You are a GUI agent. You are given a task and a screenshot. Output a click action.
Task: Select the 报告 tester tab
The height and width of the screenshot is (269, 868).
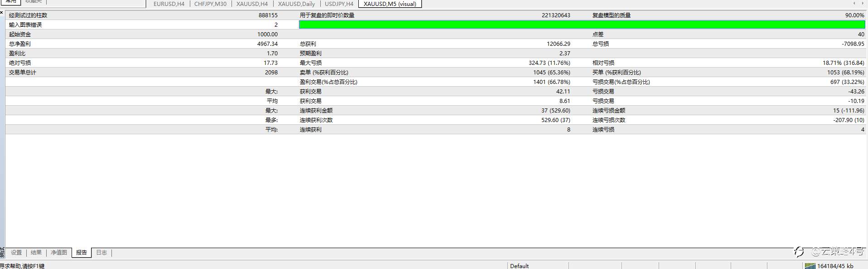82,253
